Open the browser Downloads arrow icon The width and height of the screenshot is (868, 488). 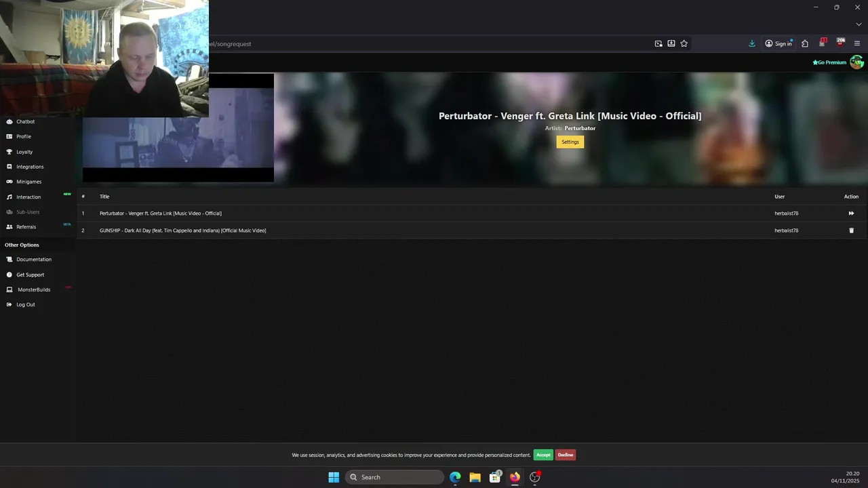(x=752, y=43)
